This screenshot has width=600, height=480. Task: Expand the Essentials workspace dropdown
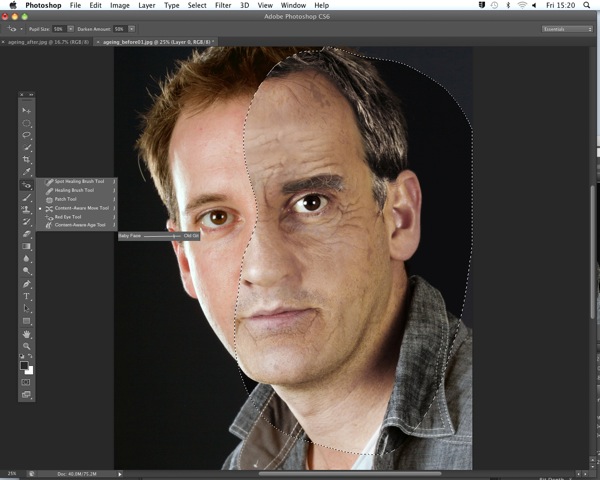pos(567,29)
